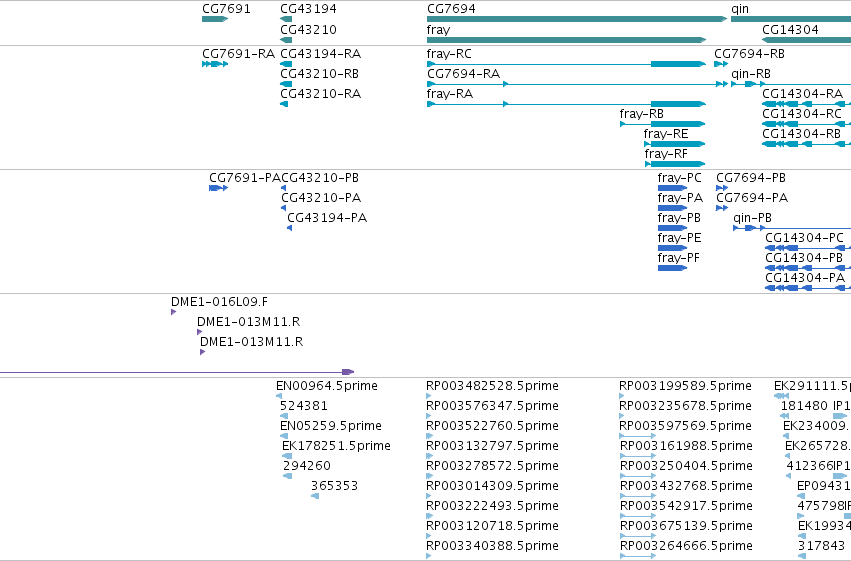Select the 294260 EST label
Screen dimensions: 851x561
point(307,466)
